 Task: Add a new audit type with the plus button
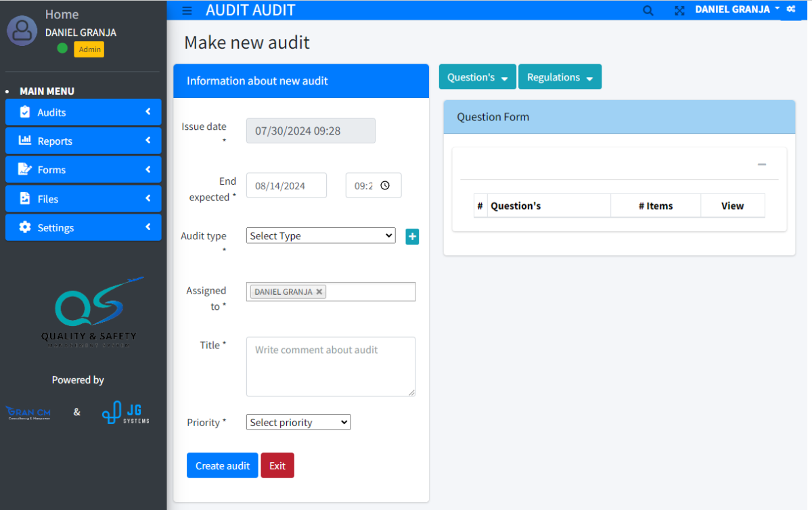point(412,236)
